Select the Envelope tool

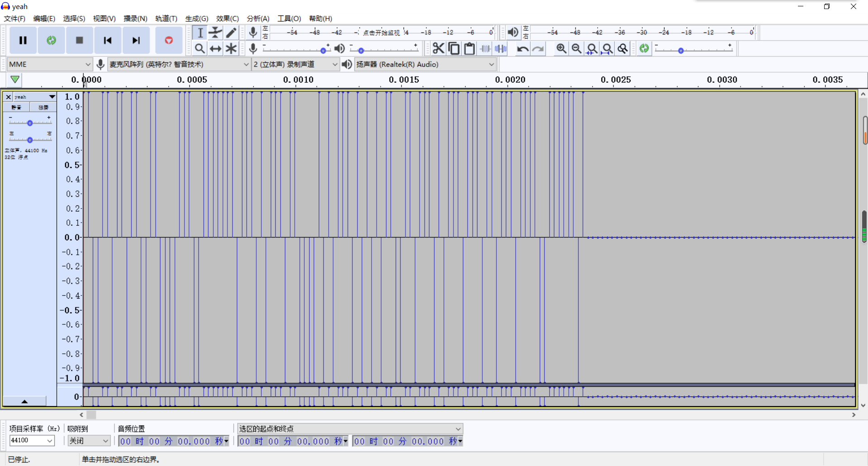pyautogui.click(x=216, y=33)
